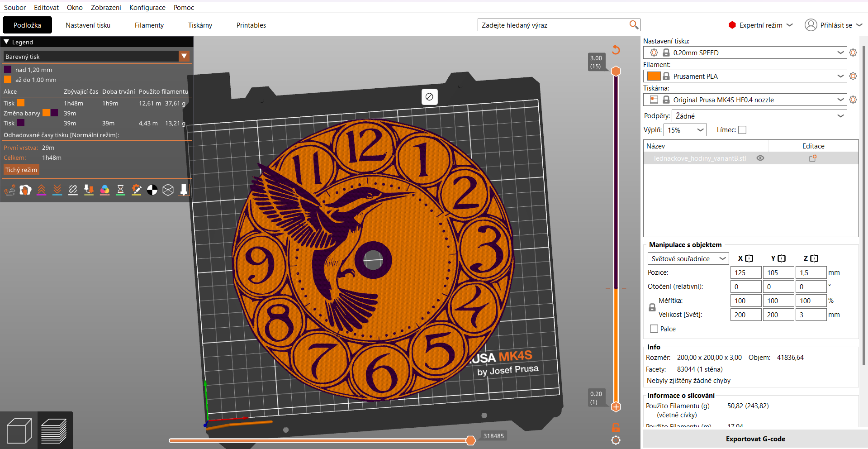This screenshot has width=868, height=449.
Task: Open layer slider settings cog icon
Action: click(616, 440)
